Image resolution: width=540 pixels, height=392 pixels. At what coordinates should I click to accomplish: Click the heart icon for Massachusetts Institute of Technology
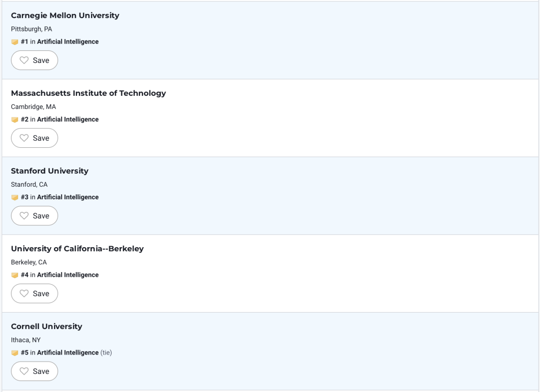pyautogui.click(x=24, y=138)
